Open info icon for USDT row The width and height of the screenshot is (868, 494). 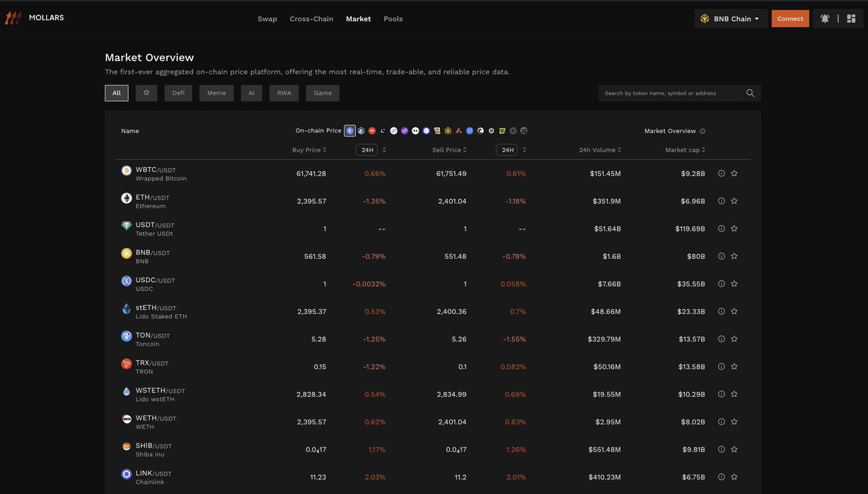pyautogui.click(x=721, y=229)
